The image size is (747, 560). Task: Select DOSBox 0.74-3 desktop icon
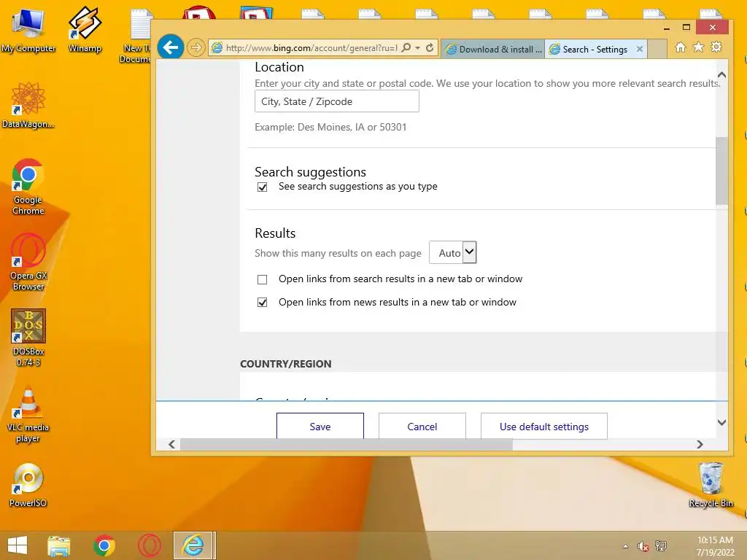click(28, 338)
